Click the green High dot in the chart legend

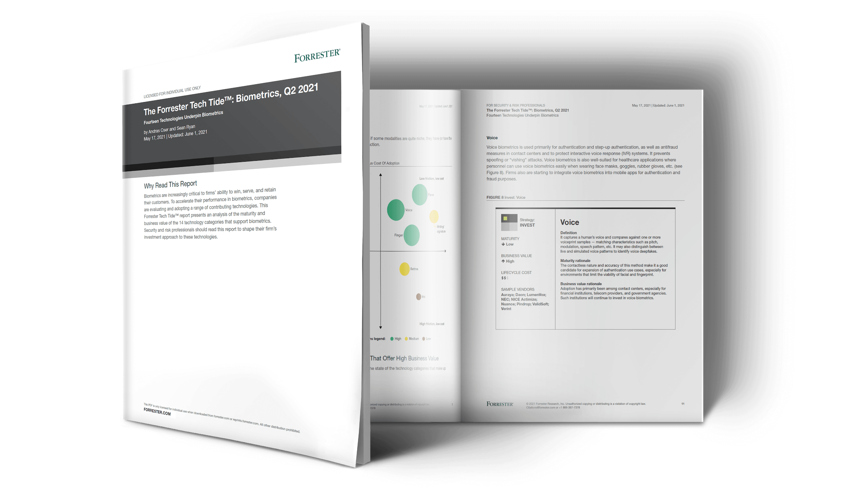[x=392, y=339]
